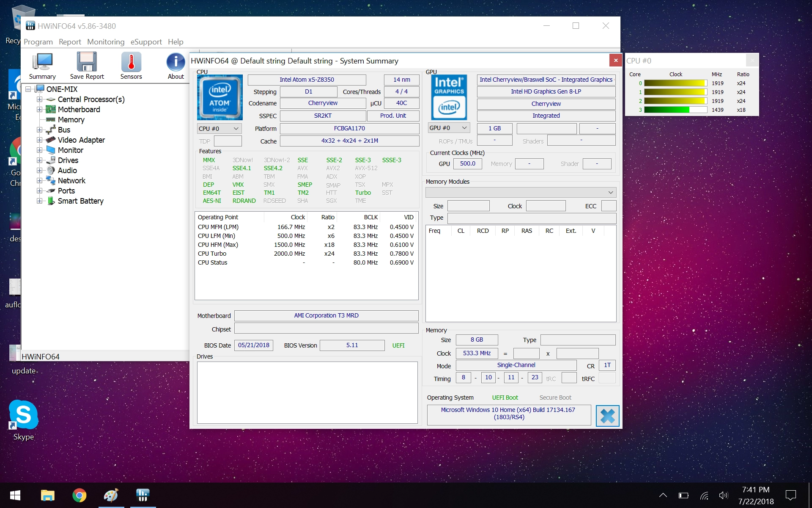
Task: Open Chrome from the taskbar
Action: click(x=79, y=495)
